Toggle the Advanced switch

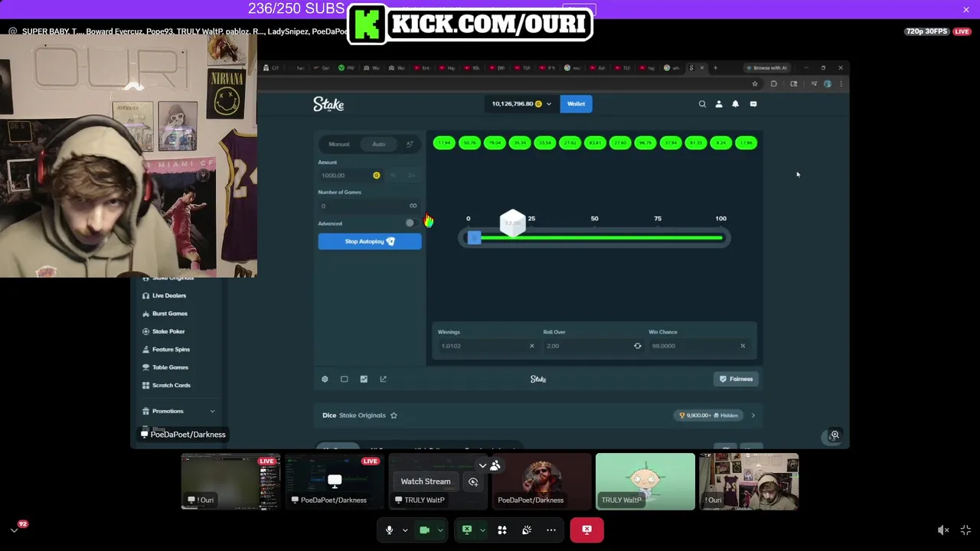tap(413, 223)
